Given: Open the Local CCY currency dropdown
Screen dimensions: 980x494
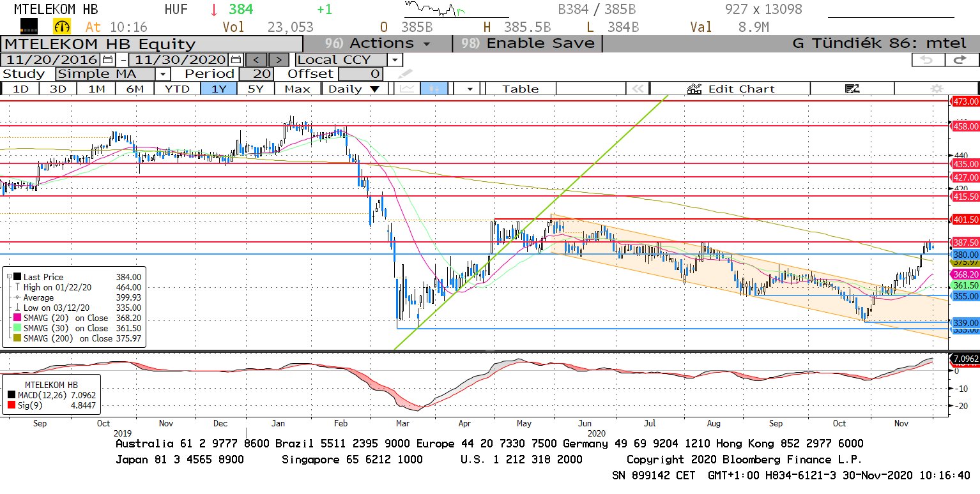Looking at the screenshot, I should tap(395, 59).
